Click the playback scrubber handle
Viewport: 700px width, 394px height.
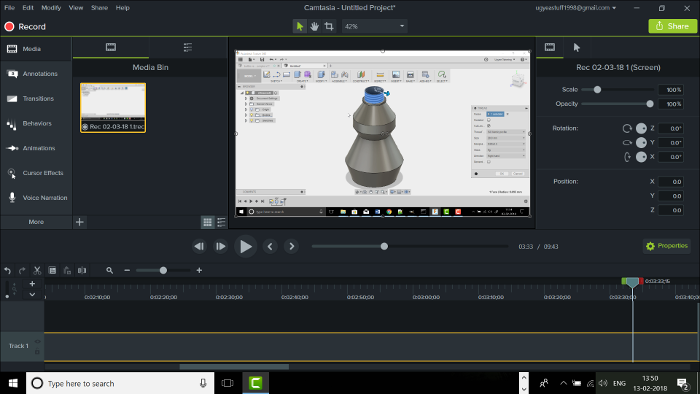coord(384,246)
